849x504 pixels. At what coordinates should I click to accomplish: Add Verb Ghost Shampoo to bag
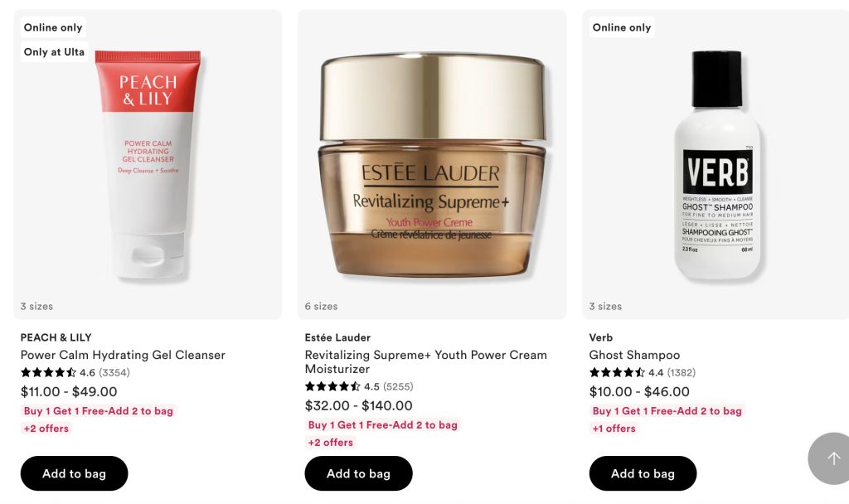pyautogui.click(x=643, y=473)
